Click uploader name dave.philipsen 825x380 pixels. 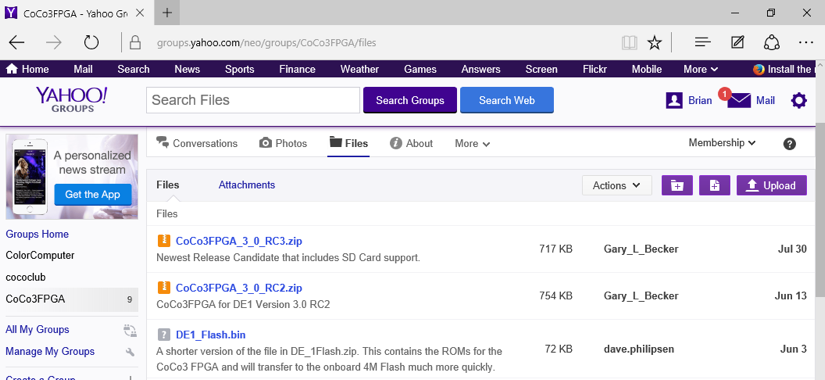[x=639, y=349]
